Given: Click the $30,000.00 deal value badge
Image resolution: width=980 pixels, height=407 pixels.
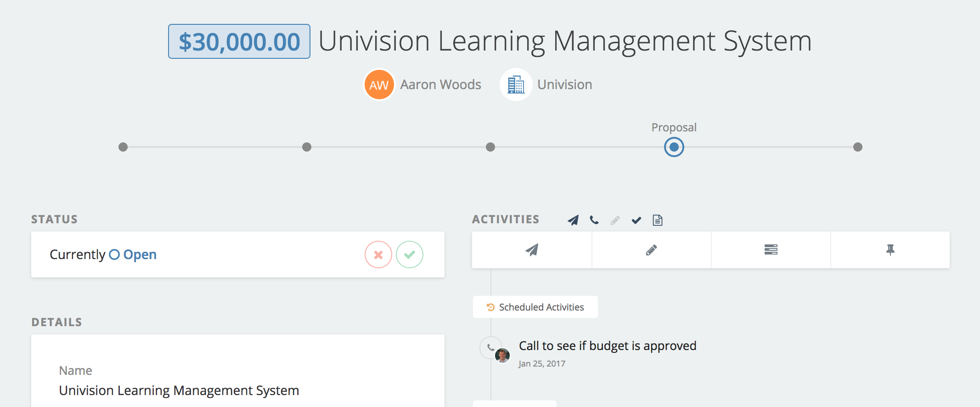Looking at the screenshot, I should [x=239, y=41].
